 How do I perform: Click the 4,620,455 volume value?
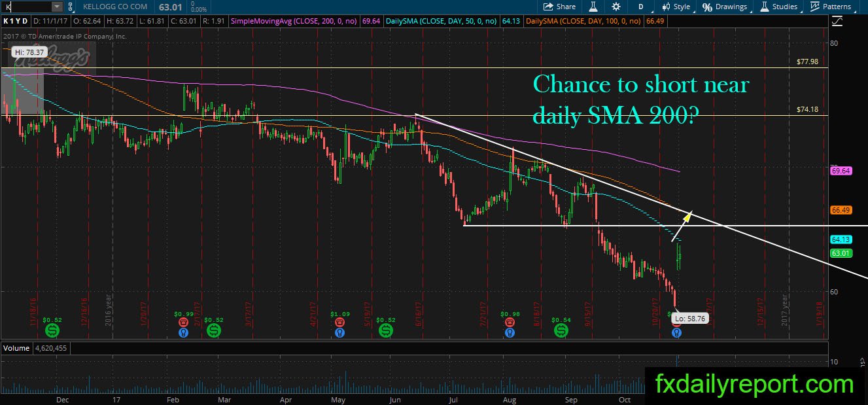(x=52, y=348)
